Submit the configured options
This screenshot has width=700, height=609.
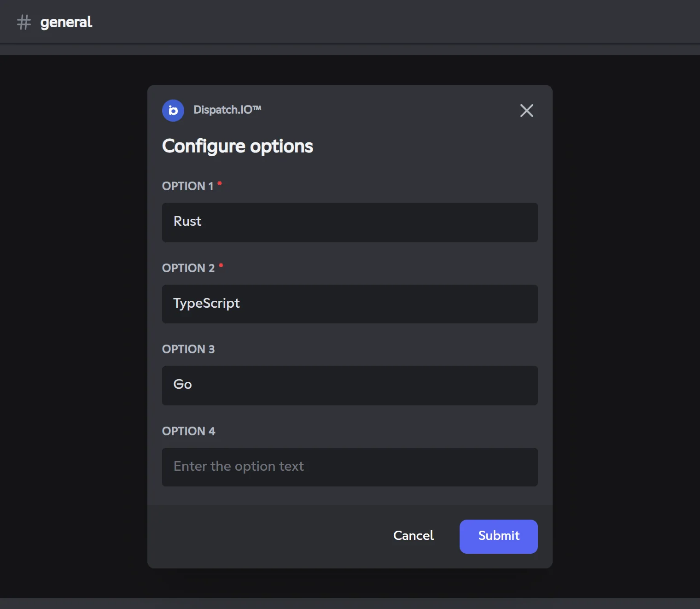point(499,537)
